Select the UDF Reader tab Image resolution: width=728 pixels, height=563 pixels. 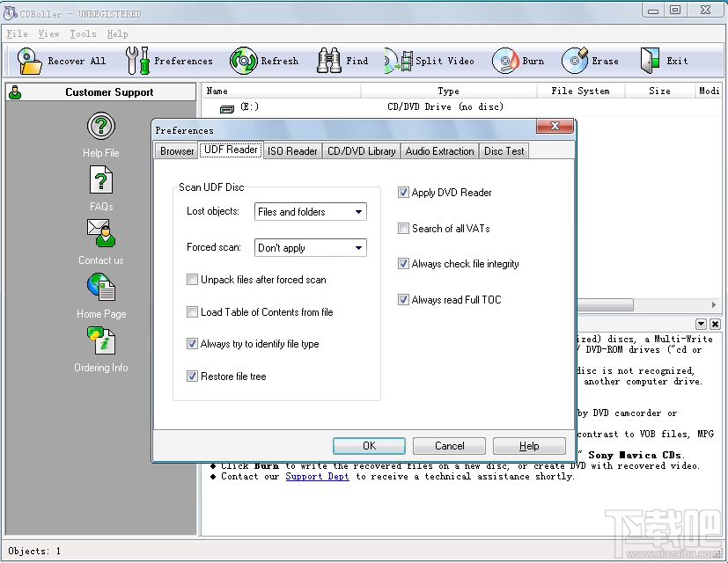231,150
